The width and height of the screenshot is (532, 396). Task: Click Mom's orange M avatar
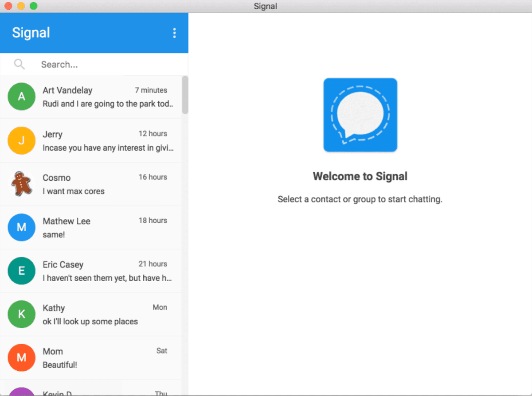pos(21,357)
